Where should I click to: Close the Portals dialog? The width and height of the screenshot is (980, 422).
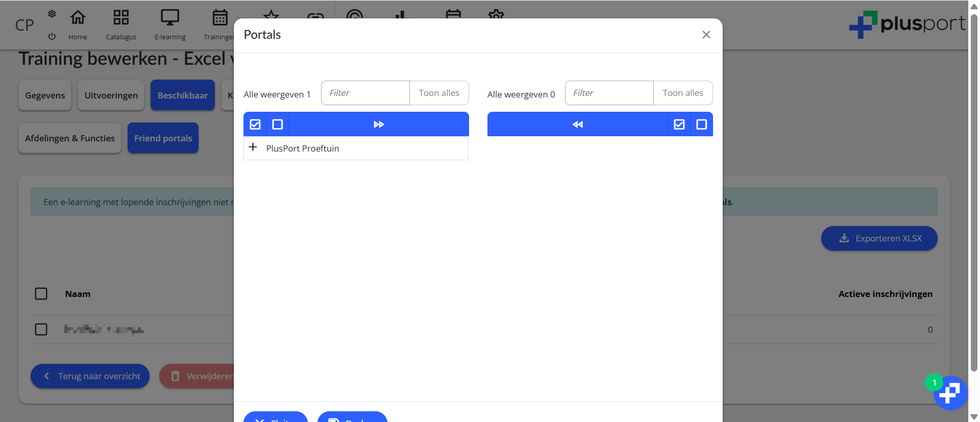[x=706, y=35]
